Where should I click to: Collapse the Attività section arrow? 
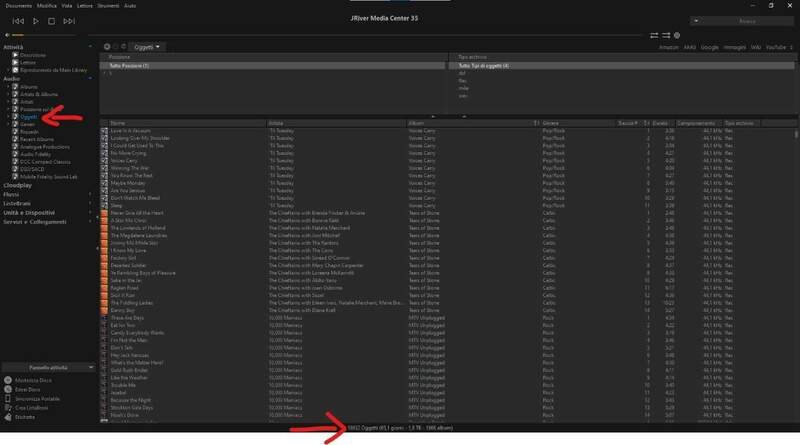(x=90, y=47)
